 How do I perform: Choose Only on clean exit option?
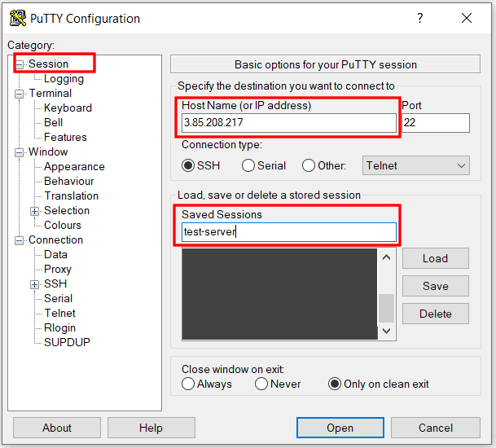[335, 384]
